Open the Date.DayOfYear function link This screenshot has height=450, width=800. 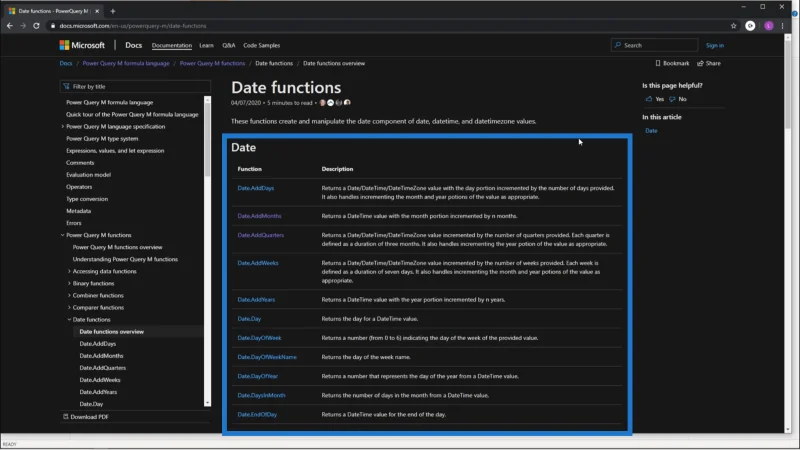click(x=258, y=376)
